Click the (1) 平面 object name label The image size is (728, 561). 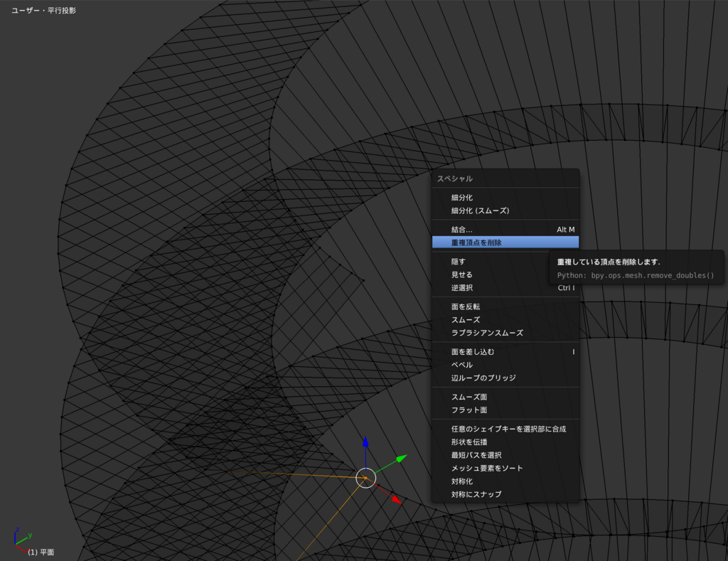tap(41, 552)
